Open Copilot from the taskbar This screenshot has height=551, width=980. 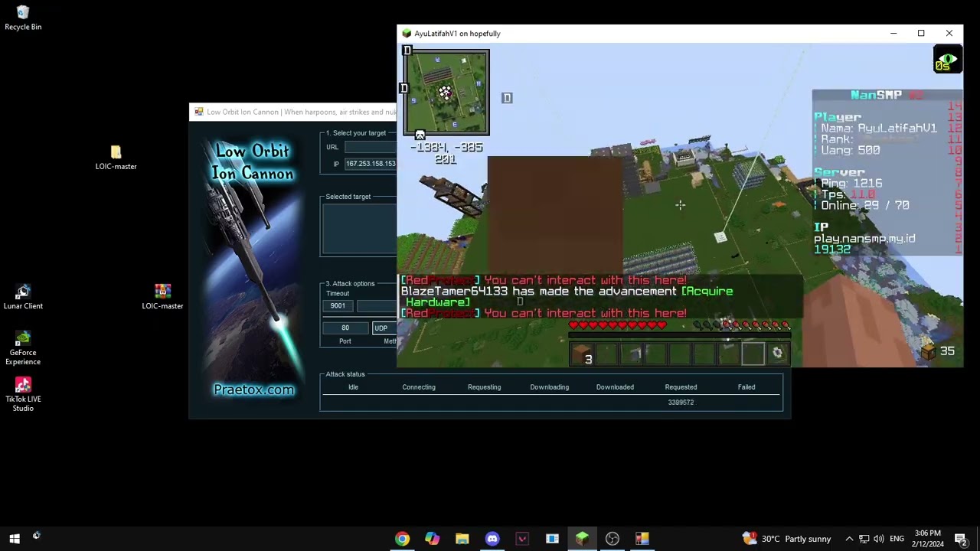pos(432,539)
